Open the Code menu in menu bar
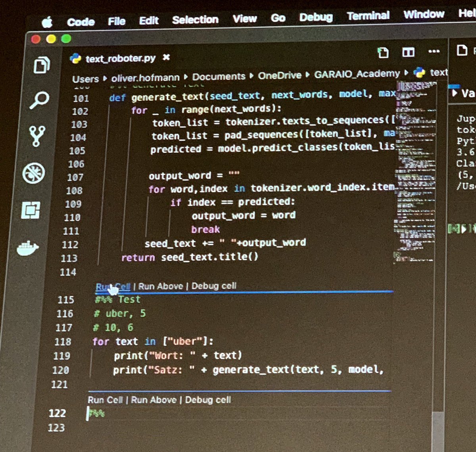Viewport: 476px width, 452px height. tap(81, 22)
